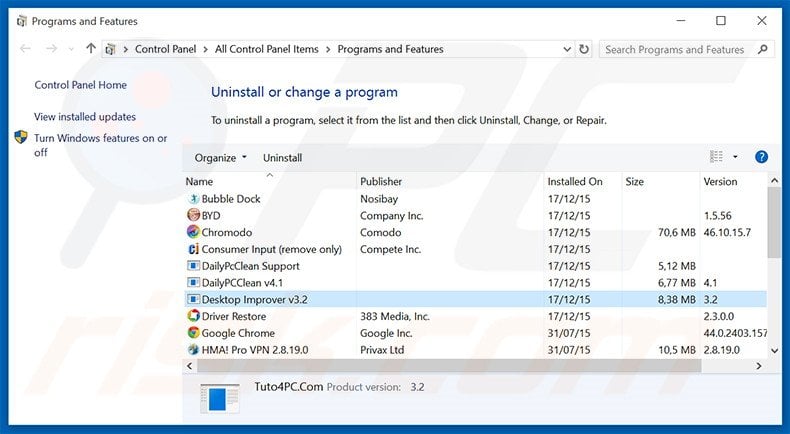Select HMA! Pro VPN 2.8.19.0 name
790x434 pixels.
(x=255, y=349)
